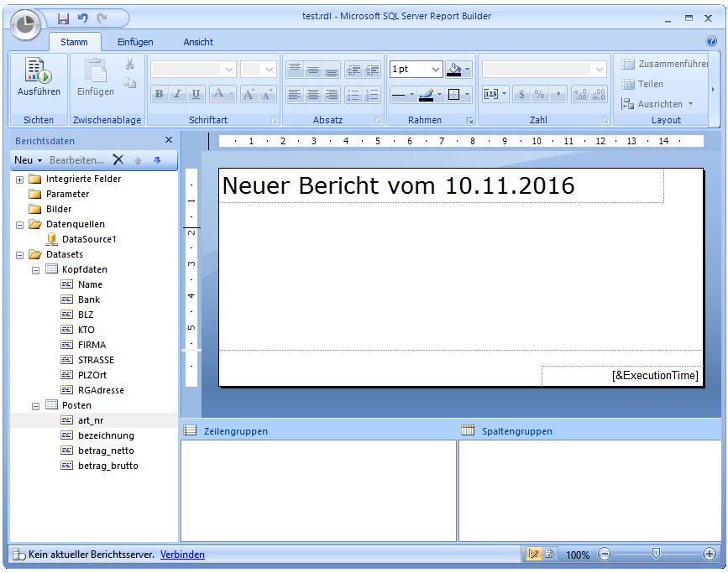The height and width of the screenshot is (573, 728).
Task: Click the Ausführen run report icon
Action: pyautogui.click(x=38, y=77)
